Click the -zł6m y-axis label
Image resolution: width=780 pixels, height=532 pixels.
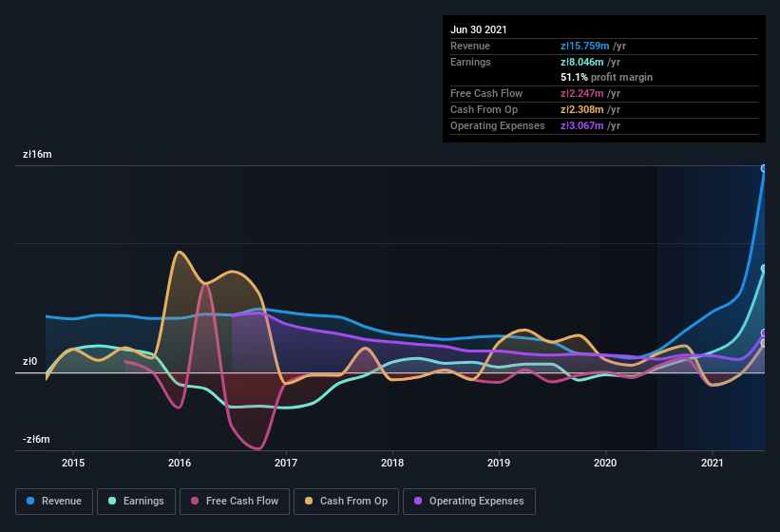coord(36,439)
